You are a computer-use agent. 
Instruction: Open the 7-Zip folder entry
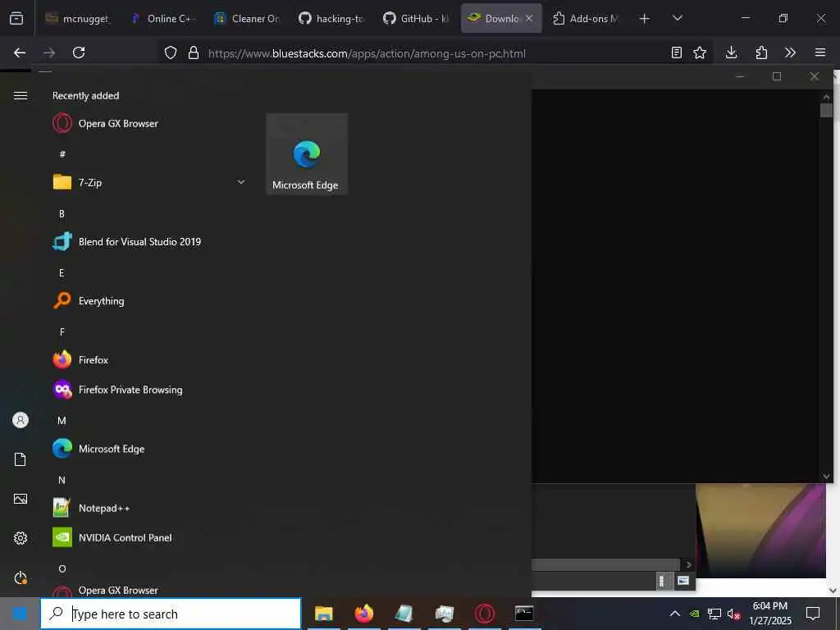pyautogui.click(x=149, y=183)
